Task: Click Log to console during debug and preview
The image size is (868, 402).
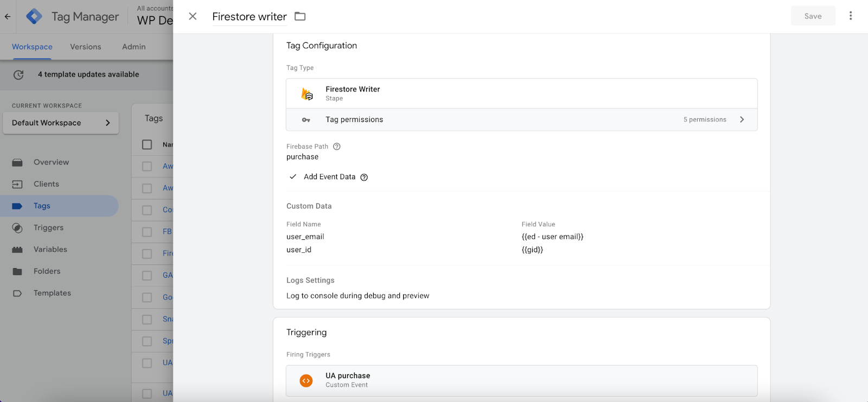Action: [x=358, y=296]
